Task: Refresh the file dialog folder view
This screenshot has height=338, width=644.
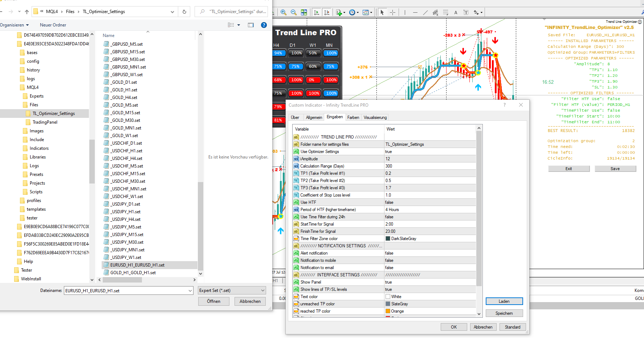Action: click(184, 12)
